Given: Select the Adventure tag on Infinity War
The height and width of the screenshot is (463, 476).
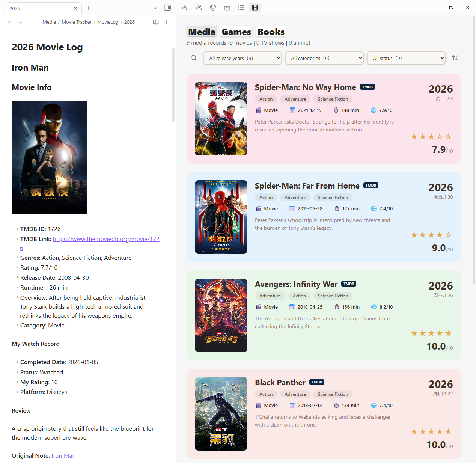Looking at the screenshot, I should (270, 296).
